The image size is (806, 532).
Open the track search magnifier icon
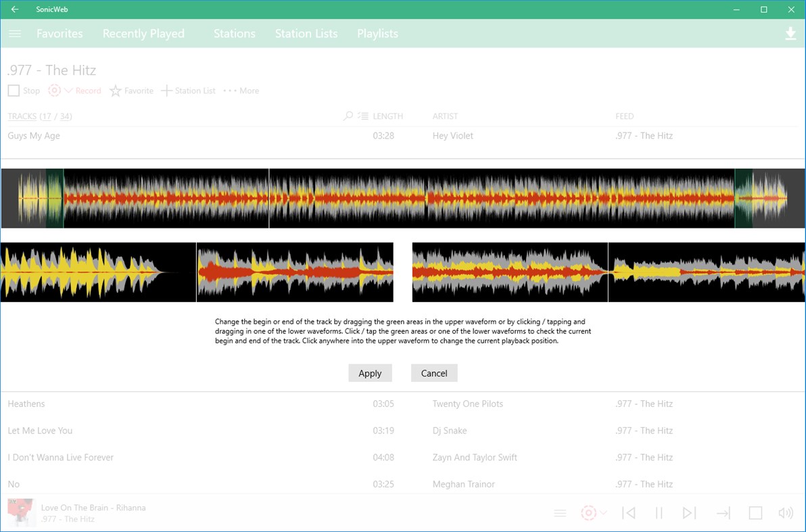click(348, 116)
